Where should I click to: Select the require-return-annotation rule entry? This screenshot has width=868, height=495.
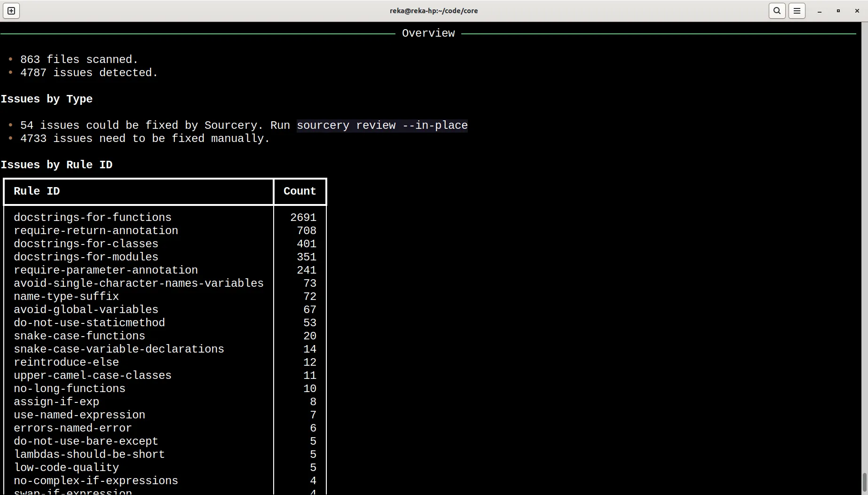coord(96,231)
